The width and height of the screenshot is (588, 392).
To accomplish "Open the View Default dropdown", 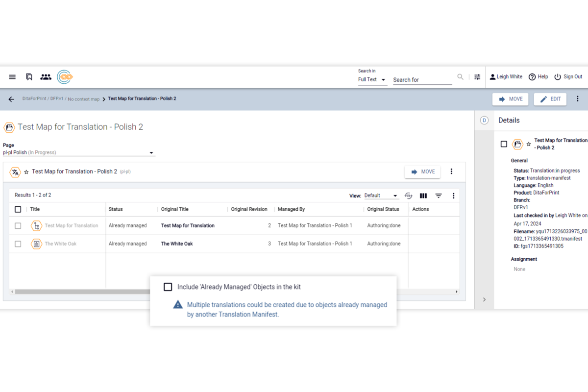I will tap(381, 196).
